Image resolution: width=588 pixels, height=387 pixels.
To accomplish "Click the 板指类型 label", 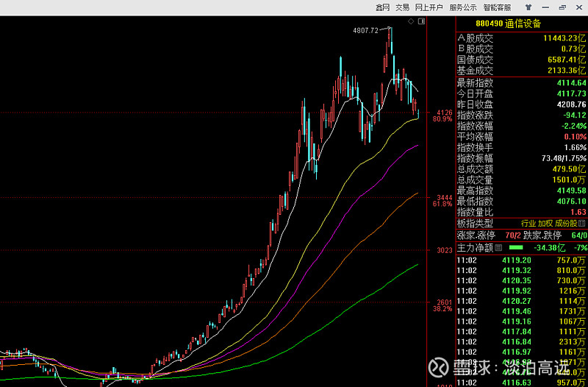I will tap(475, 224).
